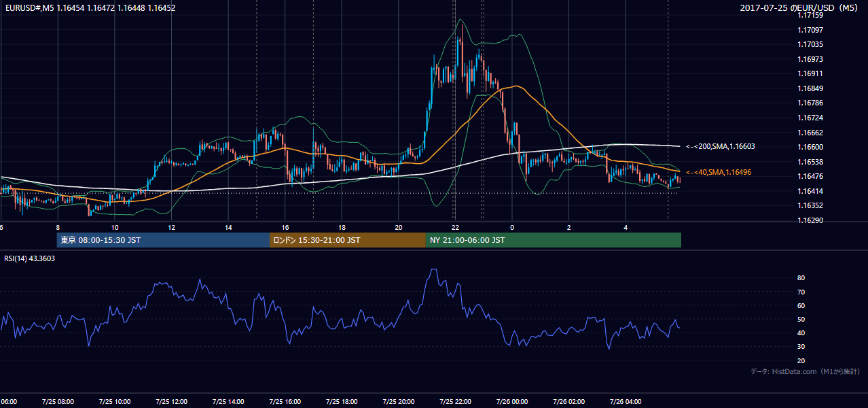
Task: Click hour label 12 beneath the price chart
Action: [172, 227]
